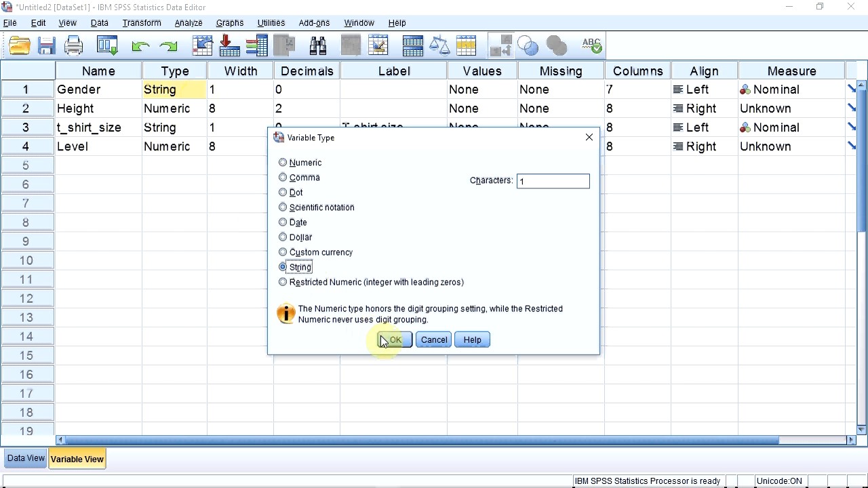Open the File menu

[10, 23]
